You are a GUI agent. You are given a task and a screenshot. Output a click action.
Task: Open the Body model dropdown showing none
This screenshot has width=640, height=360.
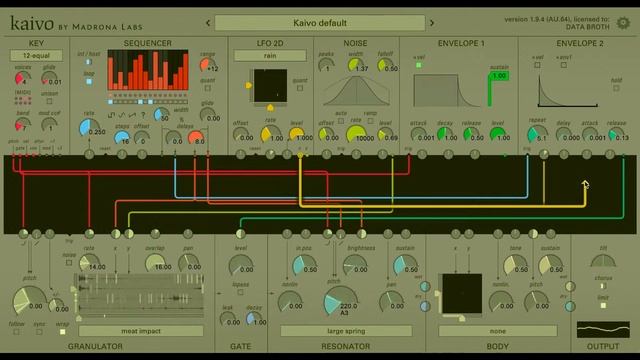pyautogui.click(x=498, y=331)
